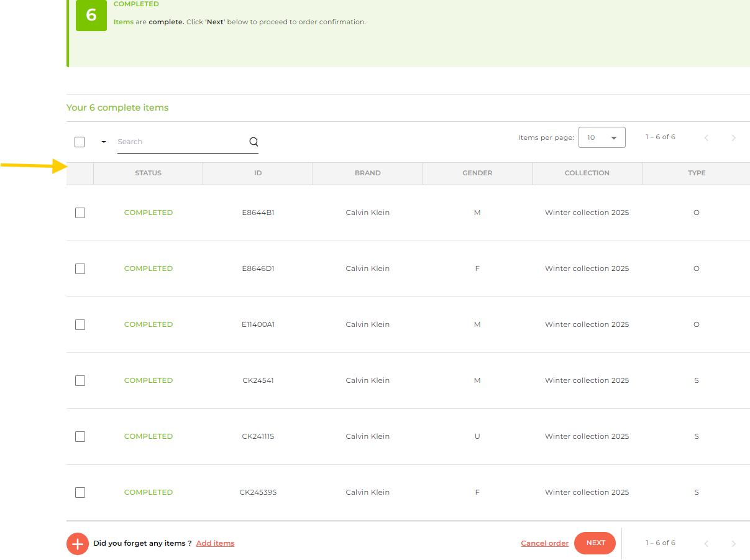Tick the select-all checkbox beside search

coord(80,142)
